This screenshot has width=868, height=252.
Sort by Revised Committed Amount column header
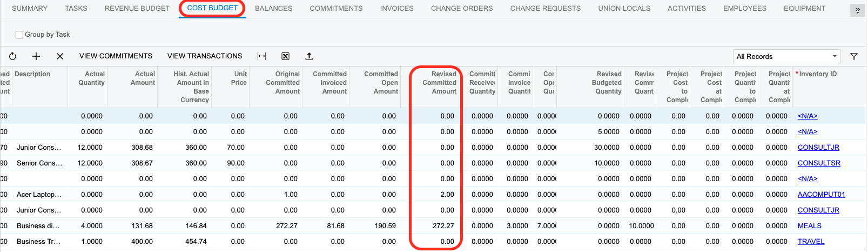(x=439, y=83)
